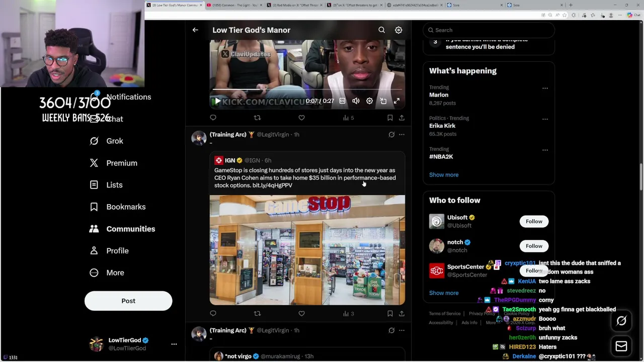Open options for the #NBA2K trend
The height and width of the screenshot is (362, 644).
click(545, 150)
